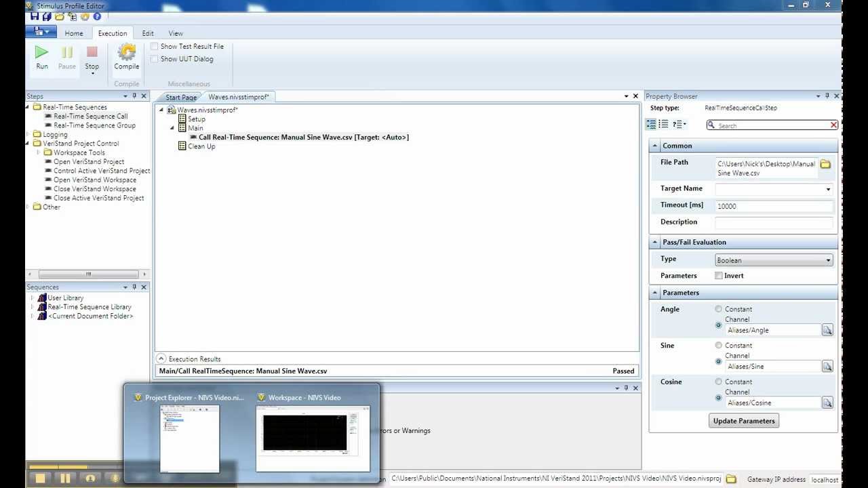Image resolution: width=868 pixels, height=488 pixels.
Task: Click the pause button in recorder toolbar
Action: [65, 478]
